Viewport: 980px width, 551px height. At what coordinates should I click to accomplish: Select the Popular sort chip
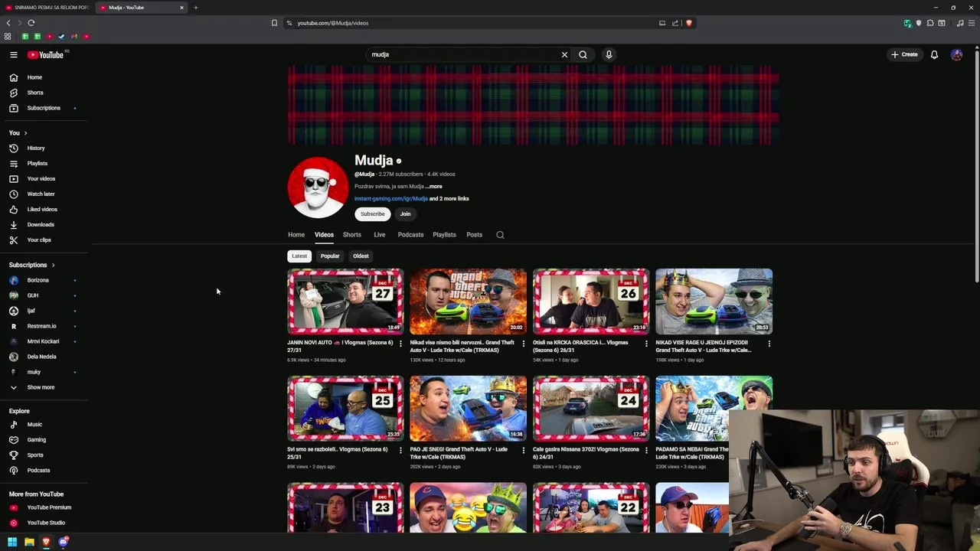pyautogui.click(x=330, y=256)
